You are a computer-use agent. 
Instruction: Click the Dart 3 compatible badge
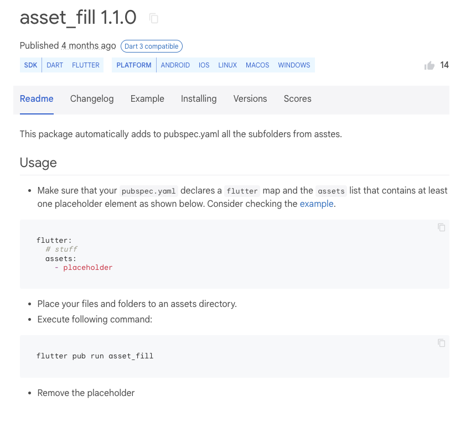click(x=152, y=46)
